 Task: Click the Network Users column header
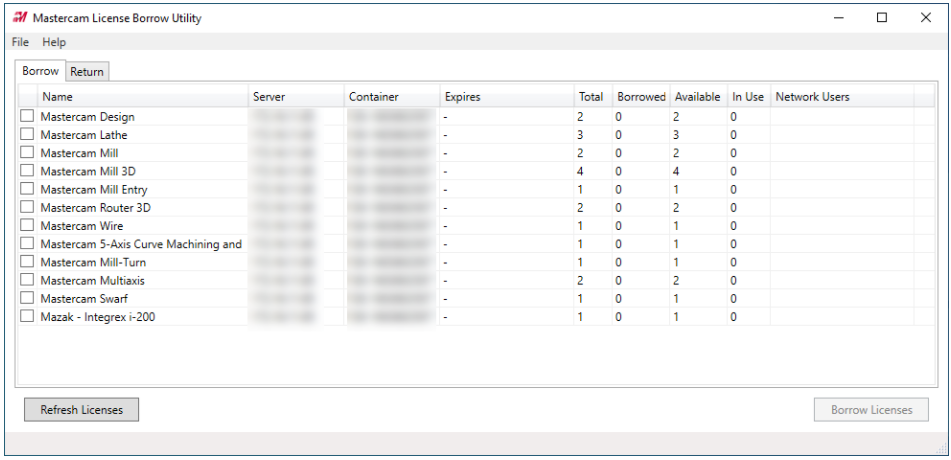(x=842, y=96)
